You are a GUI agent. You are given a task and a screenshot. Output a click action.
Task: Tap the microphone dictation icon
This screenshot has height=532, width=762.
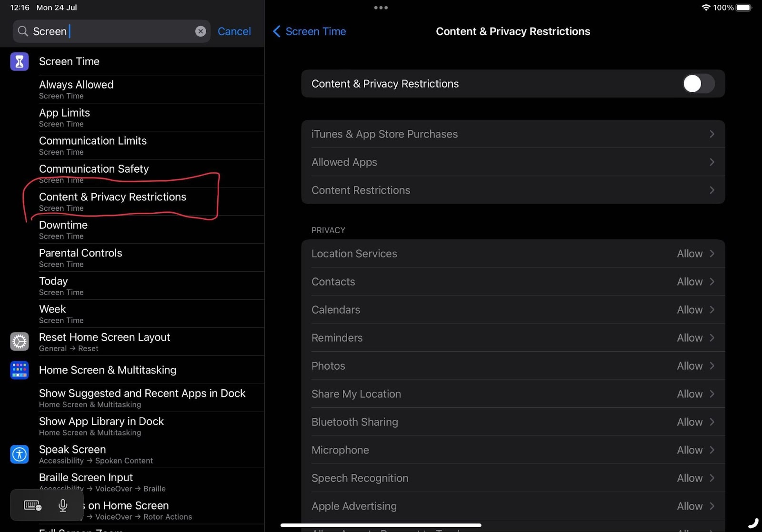coord(63,505)
